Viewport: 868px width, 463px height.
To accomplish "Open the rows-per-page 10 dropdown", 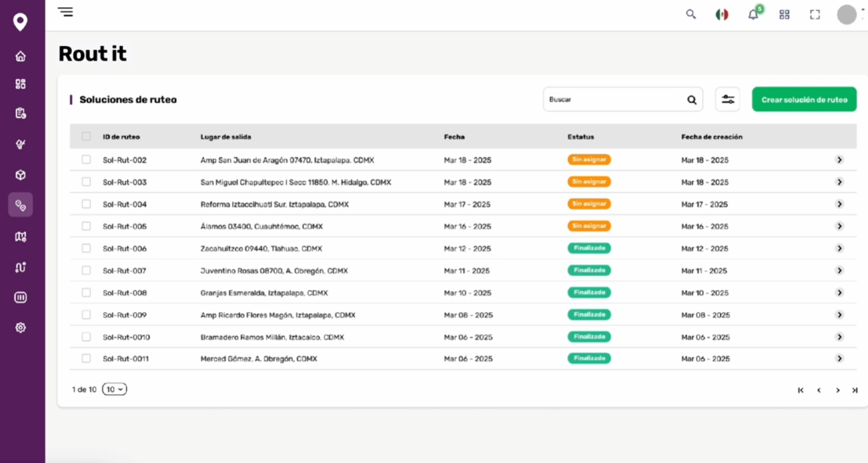I will coord(114,389).
